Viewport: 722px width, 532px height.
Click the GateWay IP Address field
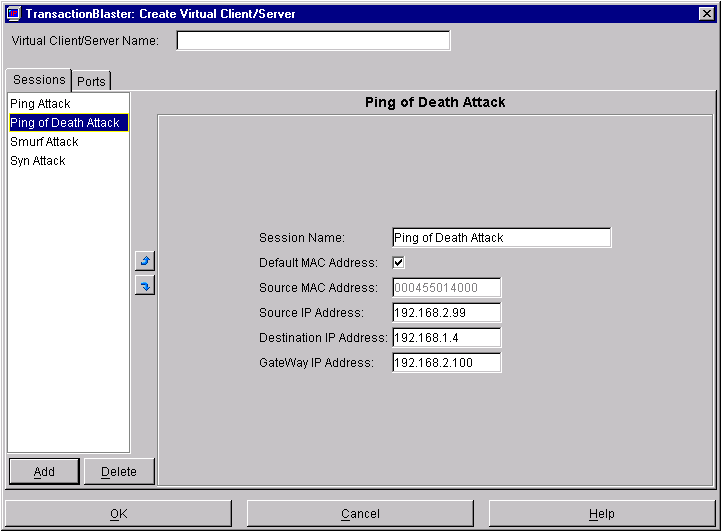tap(446, 362)
